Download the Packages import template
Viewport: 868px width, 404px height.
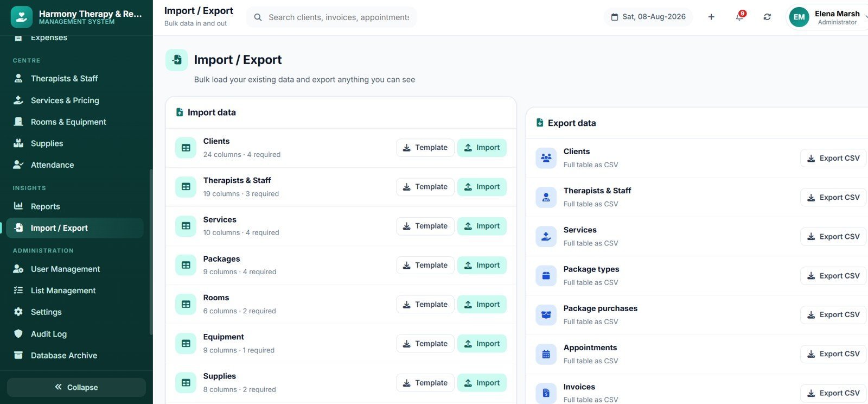(x=425, y=265)
